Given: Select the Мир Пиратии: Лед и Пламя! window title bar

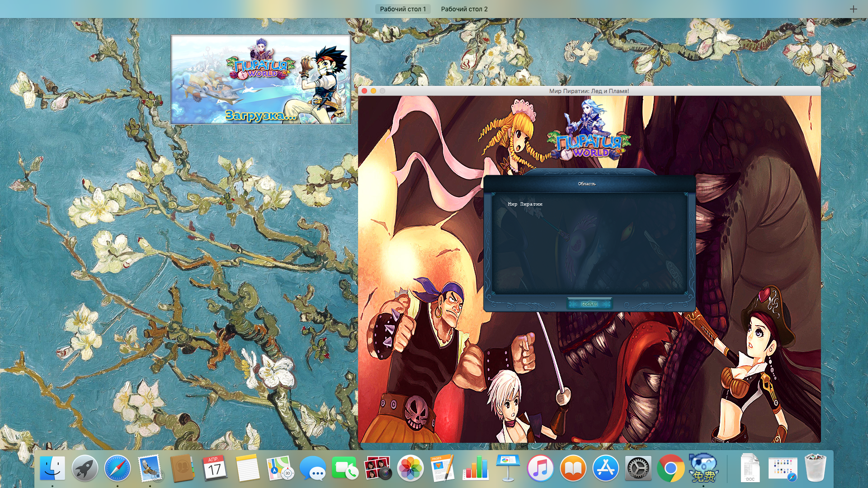Looking at the screenshot, I should (589, 91).
